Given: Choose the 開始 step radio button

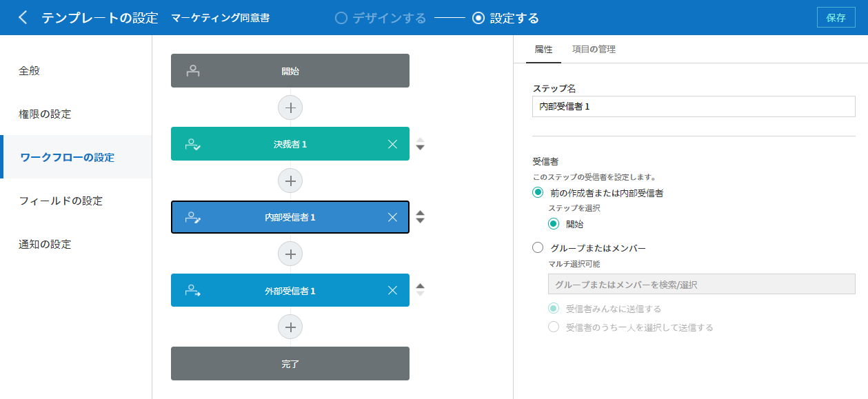Looking at the screenshot, I should (x=554, y=224).
